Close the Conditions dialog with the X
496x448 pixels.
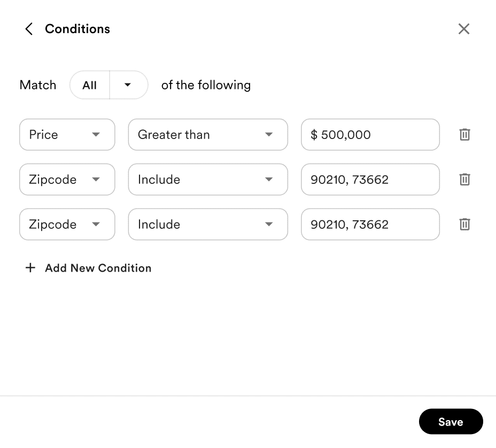pos(464,29)
